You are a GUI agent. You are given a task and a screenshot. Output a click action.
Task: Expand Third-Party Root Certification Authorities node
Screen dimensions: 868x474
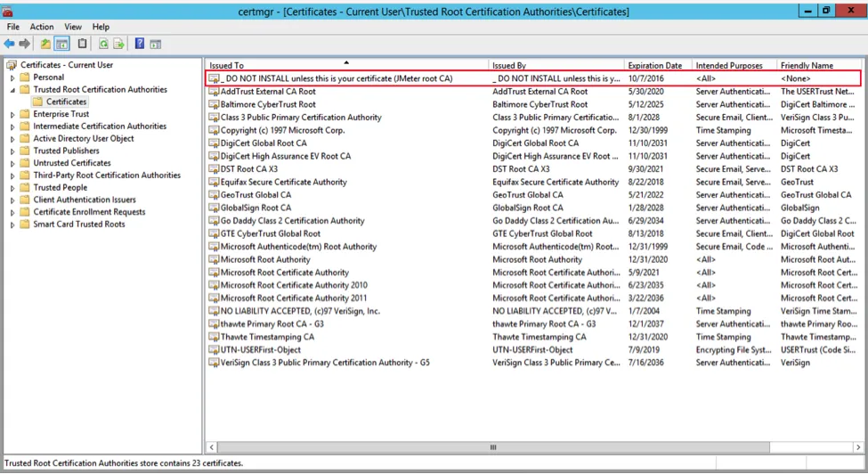12,176
